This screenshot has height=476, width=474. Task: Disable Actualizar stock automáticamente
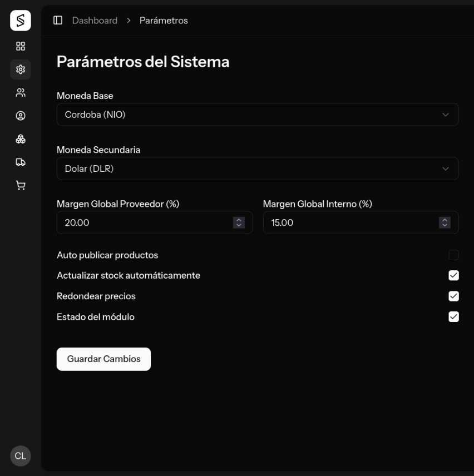454,275
